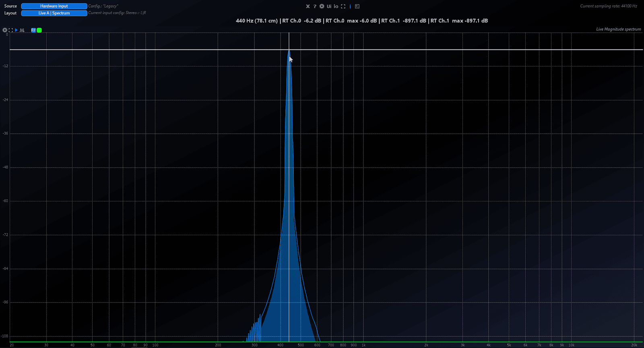Viewport: 644px width, 348px height.
Task: Click the Config 'Legacy' label
Action: click(103, 6)
